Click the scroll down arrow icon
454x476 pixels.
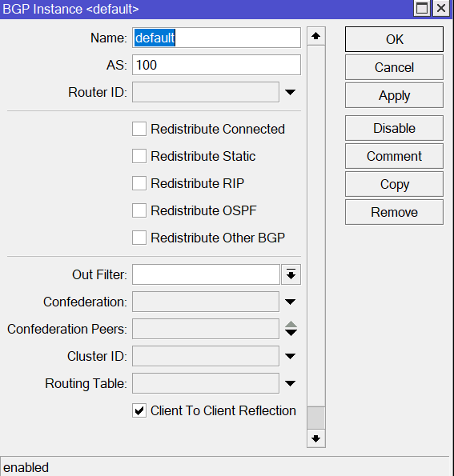pyautogui.click(x=316, y=438)
